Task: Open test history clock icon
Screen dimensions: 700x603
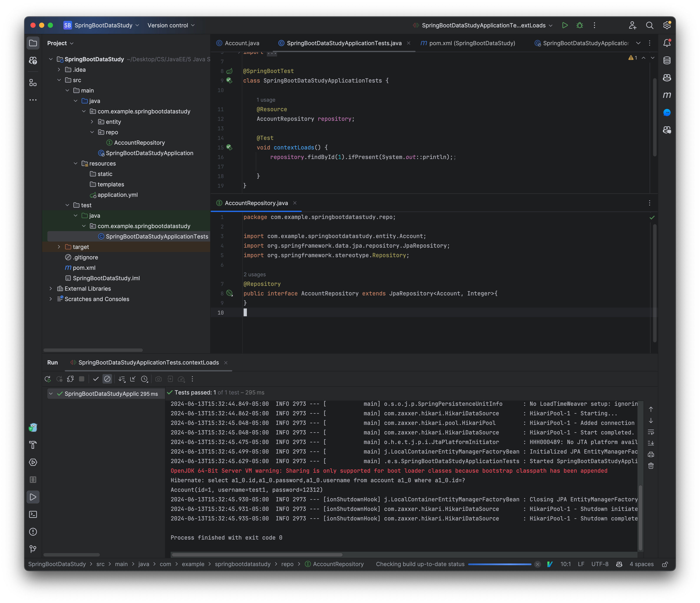Action: coord(145,379)
